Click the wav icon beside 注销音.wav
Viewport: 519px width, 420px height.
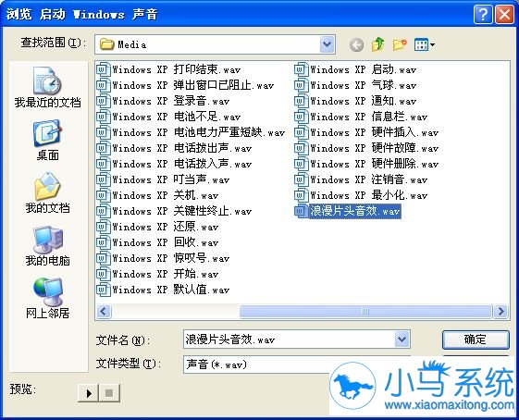click(x=301, y=179)
